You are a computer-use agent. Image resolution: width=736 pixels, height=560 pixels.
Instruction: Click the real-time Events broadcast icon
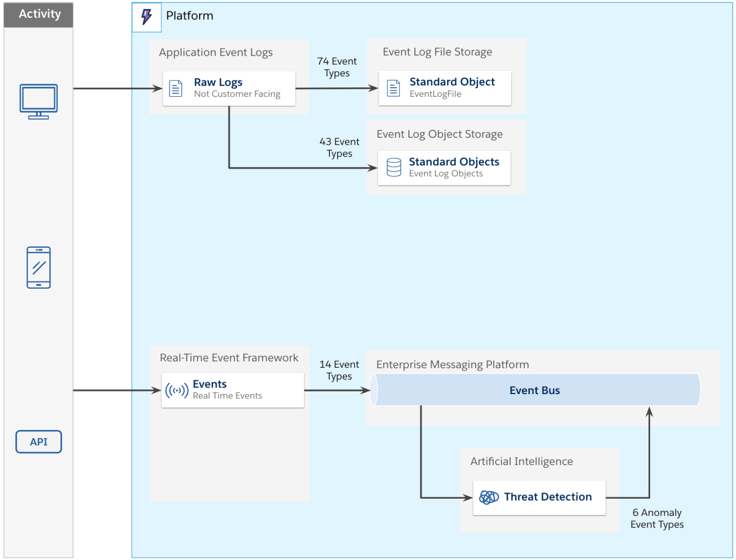pyautogui.click(x=176, y=390)
